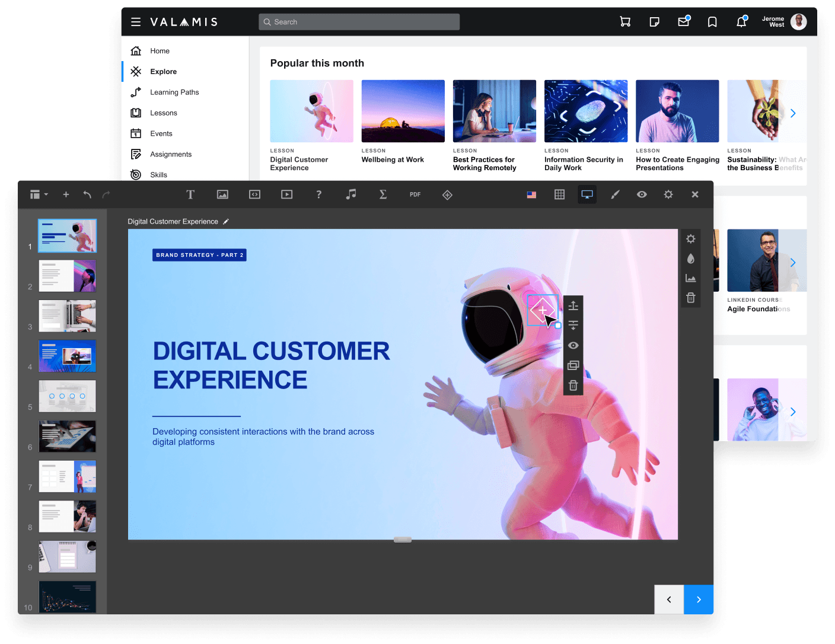Toggle grid display in editor toolbar
The image size is (835, 644).
point(559,195)
